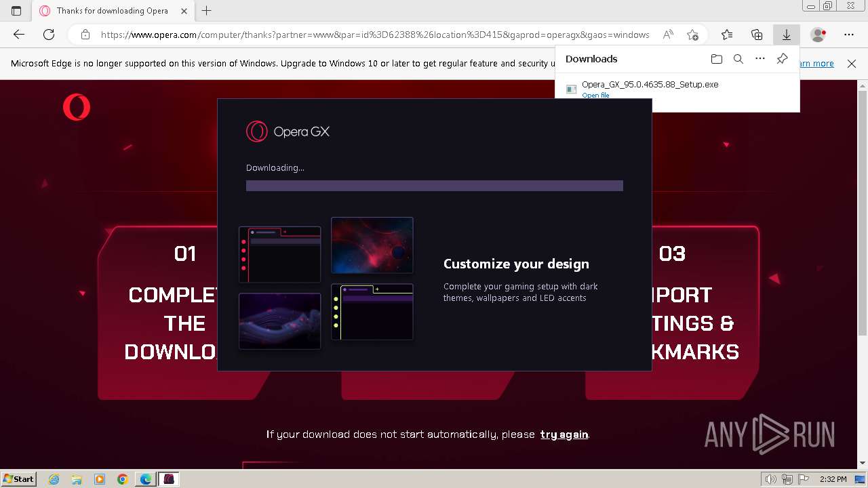Open Windows Explorer from the taskbar
This screenshot has width=868, height=488.
pos(77,479)
